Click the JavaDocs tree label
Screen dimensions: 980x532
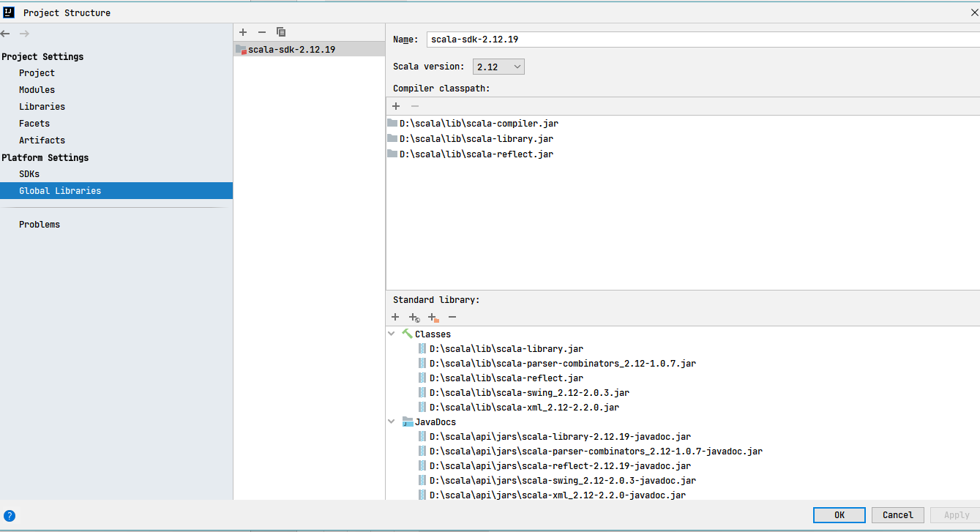tap(435, 422)
